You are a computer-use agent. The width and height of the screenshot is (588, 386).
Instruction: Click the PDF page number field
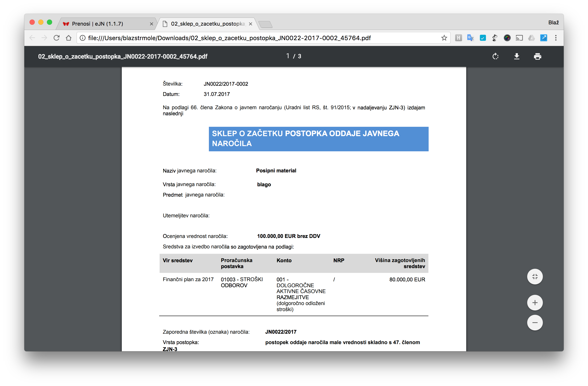click(288, 56)
